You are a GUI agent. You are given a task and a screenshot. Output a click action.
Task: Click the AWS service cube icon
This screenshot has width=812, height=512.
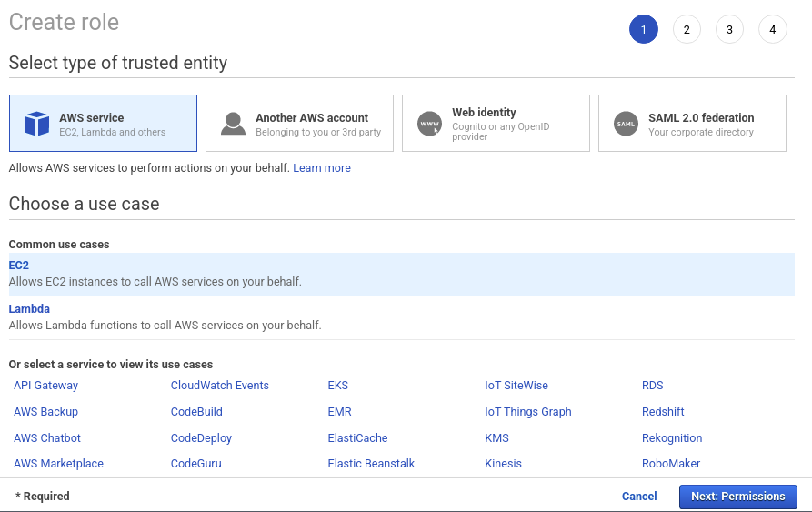36,124
